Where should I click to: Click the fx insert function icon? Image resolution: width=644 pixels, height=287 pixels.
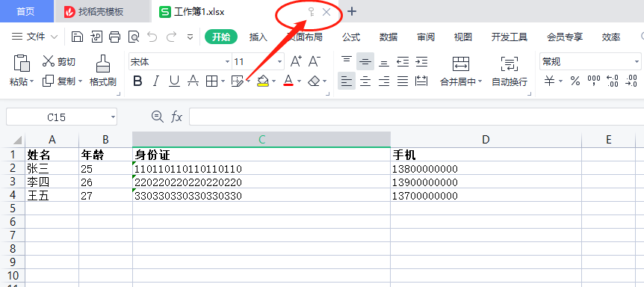(x=176, y=117)
